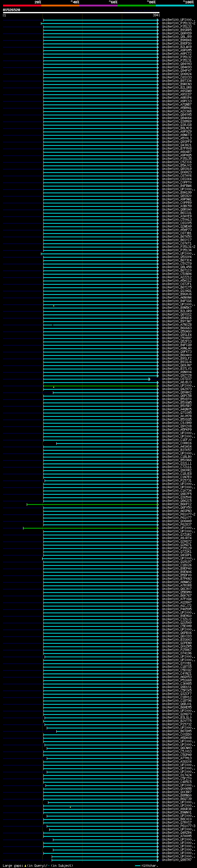Screen dimensions: 197x868
Task: Open hit label UniRef100_A5DHX8
Action: pyautogui.click(x=177, y=738)
